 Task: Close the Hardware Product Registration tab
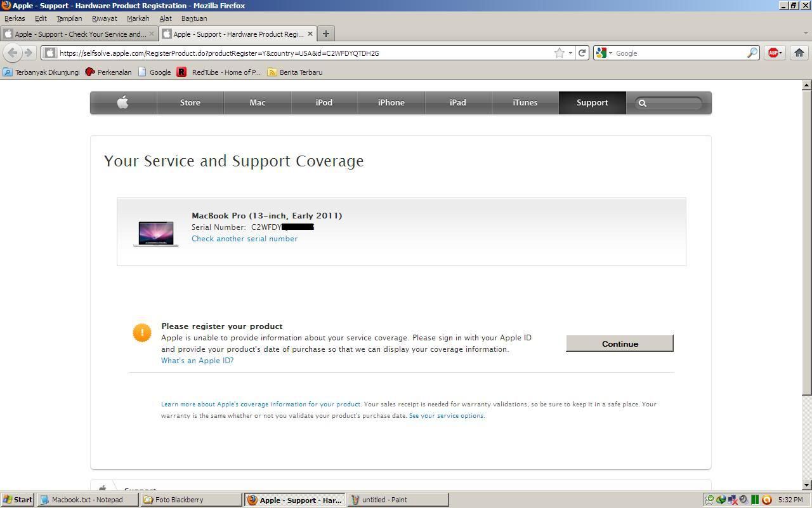coord(310,34)
